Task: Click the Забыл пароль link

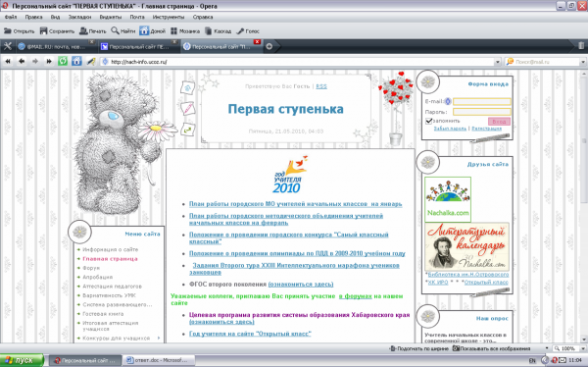Action: [x=450, y=129]
